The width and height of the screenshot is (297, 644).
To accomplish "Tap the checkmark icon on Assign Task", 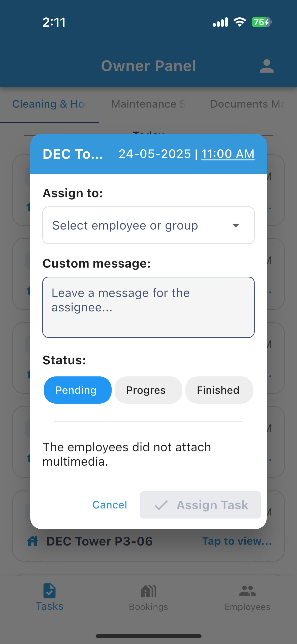I will [x=161, y=505].
